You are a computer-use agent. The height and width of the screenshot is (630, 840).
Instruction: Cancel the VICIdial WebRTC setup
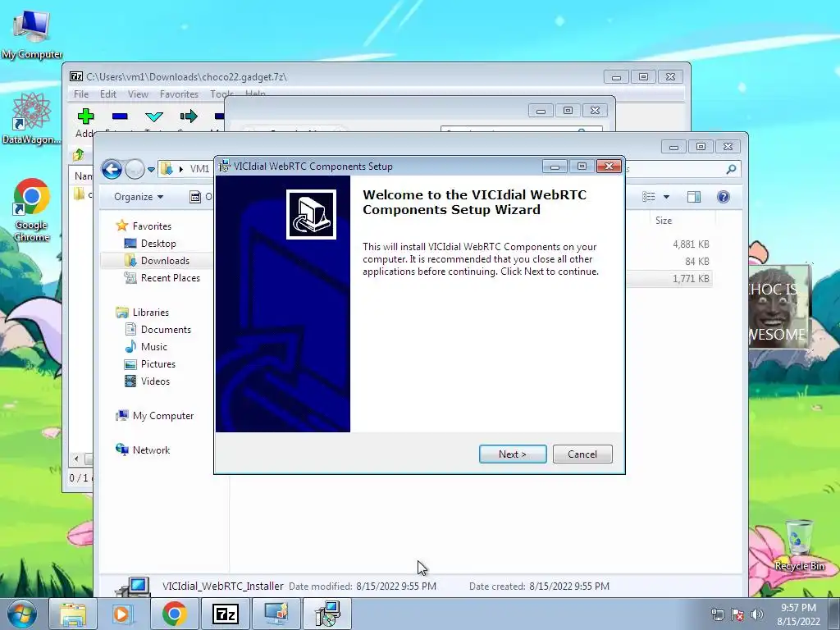(x=582, y=454)
